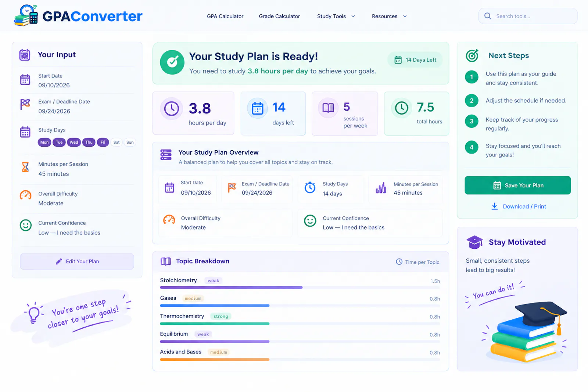This screenshot has height=392, width=588.
Task: Click the Stoichiometry progress bar
Action: pyautogui.click(x=300, y=287)
